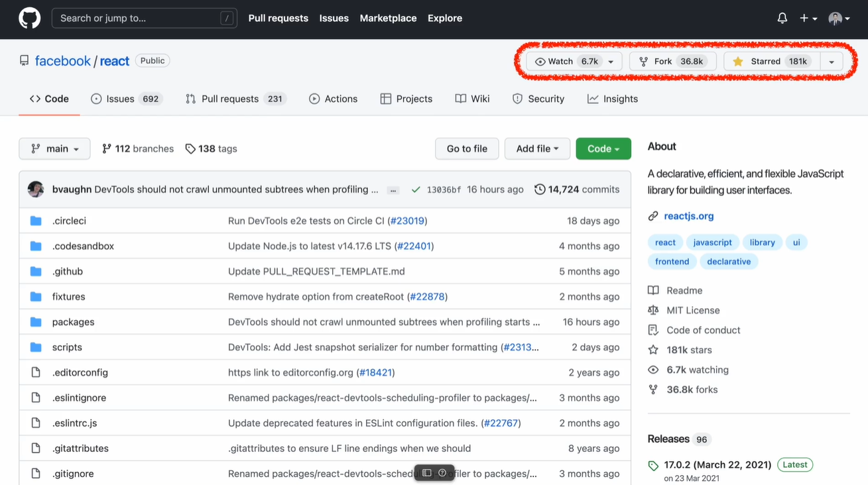The image size is (868, 485).
Task: Open the facebook owner link
Action: (63, 61)
